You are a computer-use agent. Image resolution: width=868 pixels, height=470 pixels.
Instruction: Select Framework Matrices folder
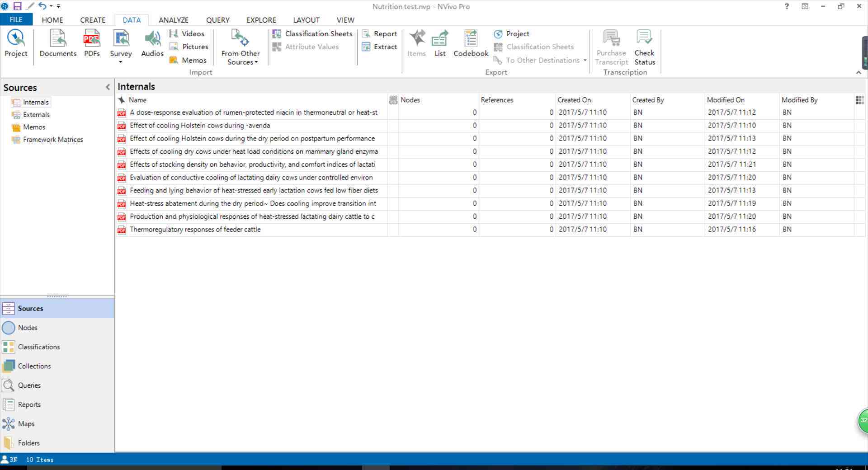click(x=47, y=140)
